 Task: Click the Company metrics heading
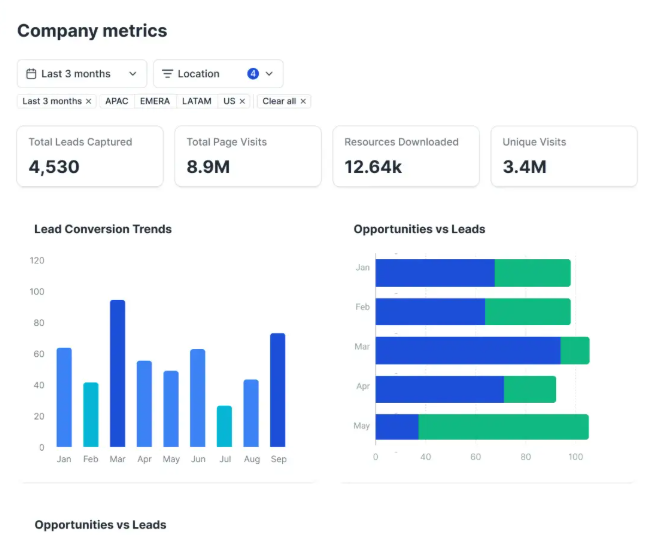pos(92,31)
